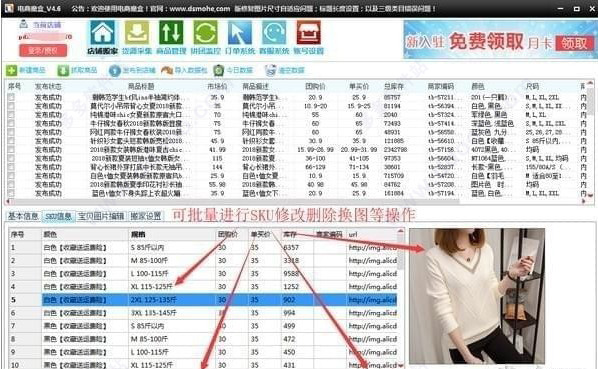This screenshot has height=369, width=598.
Task: Switch to the 基本信息 tab
Action: click(x=23, y=216)
